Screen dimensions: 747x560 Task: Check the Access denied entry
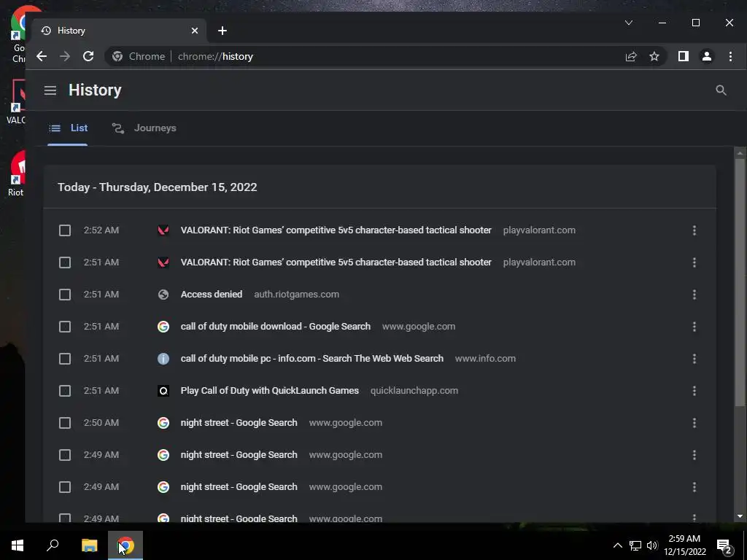point(65,295)
